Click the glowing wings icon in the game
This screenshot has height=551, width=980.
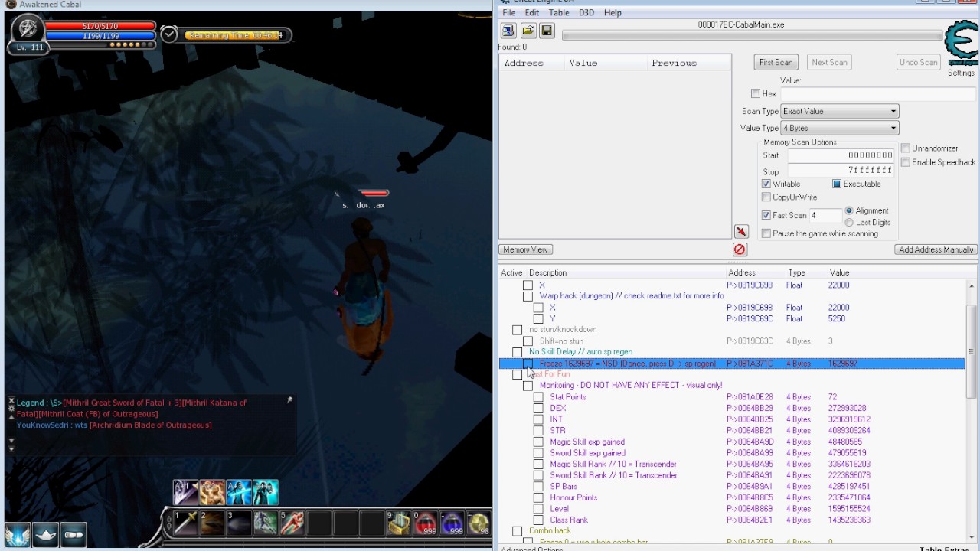(x=18, y=534)
